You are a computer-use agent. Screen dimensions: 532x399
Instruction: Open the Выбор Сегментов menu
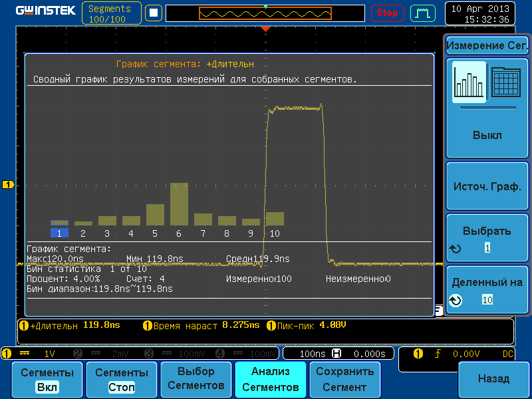196,380
